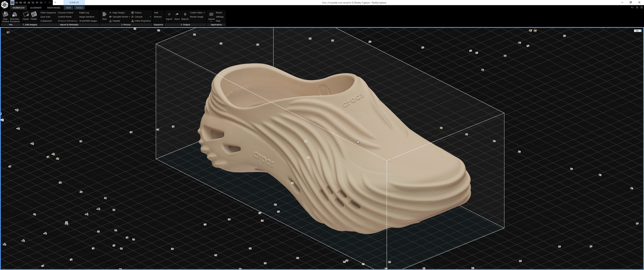Switch to the MESH MODEL ribbon tab

(x=54, y=8)
